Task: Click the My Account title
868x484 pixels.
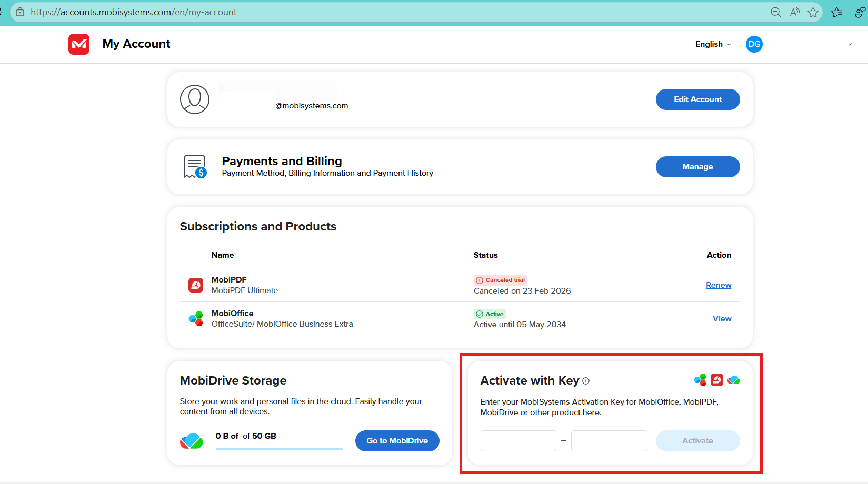Action: [x=136, y=44]
